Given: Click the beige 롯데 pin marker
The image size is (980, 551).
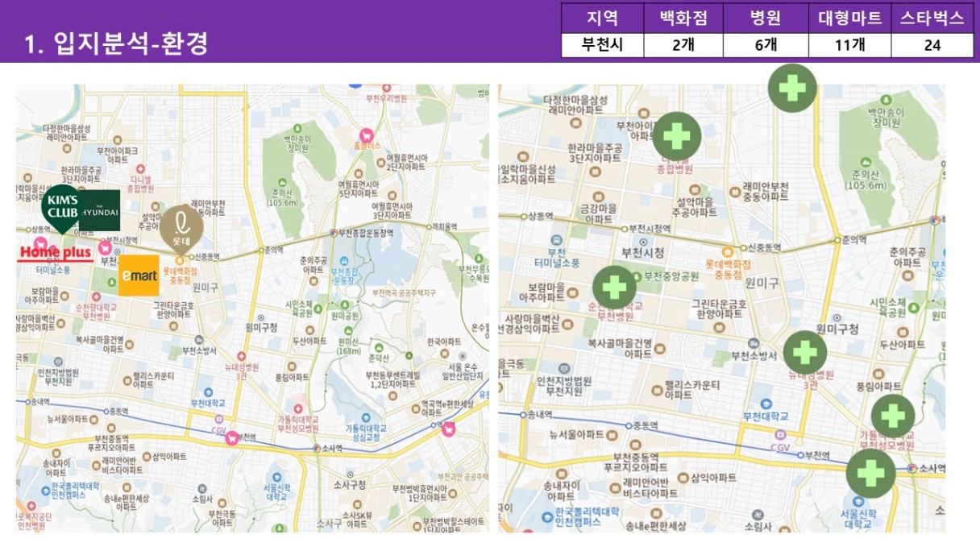Looking at the screenshot, I should tap(181, 230).
